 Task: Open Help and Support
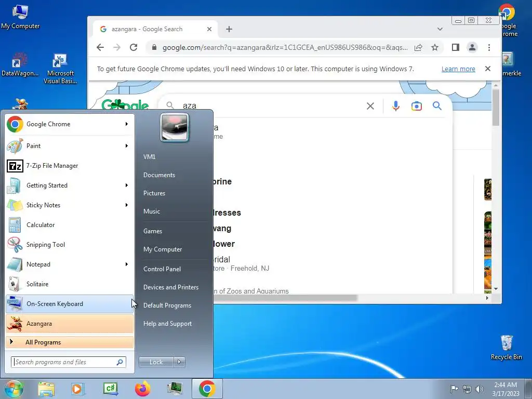167,324
